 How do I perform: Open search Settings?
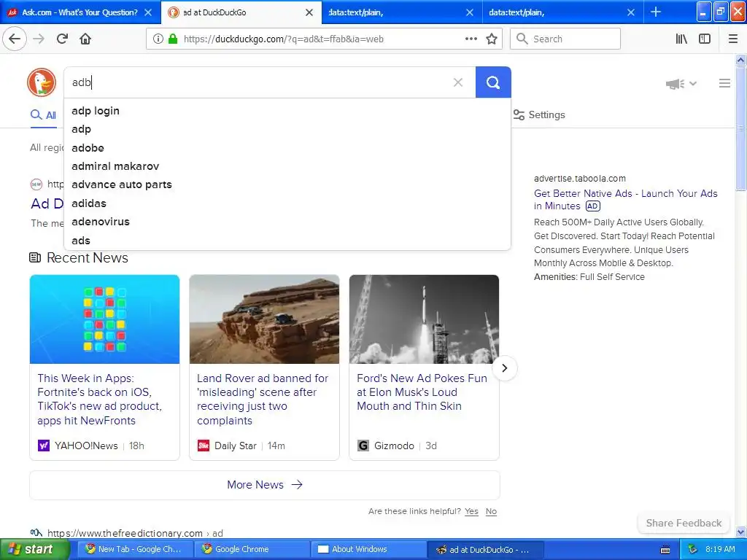(539, 114)
